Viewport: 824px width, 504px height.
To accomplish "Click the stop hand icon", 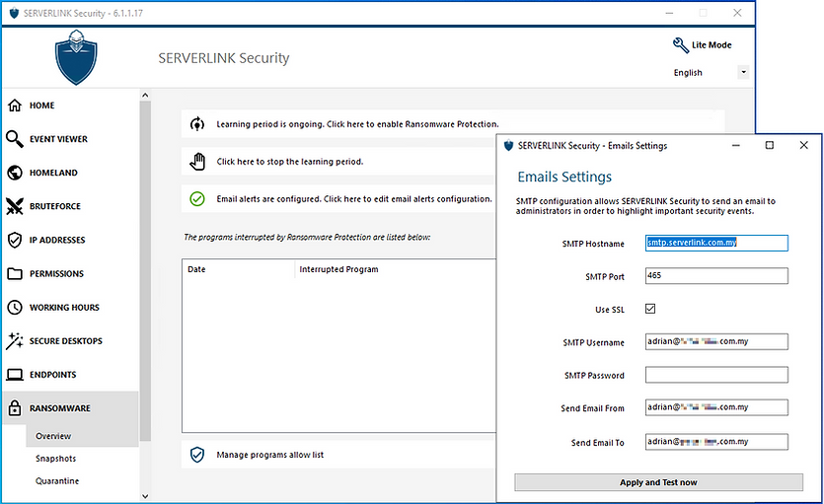I will pyautogui.click(x=197, y=162).
